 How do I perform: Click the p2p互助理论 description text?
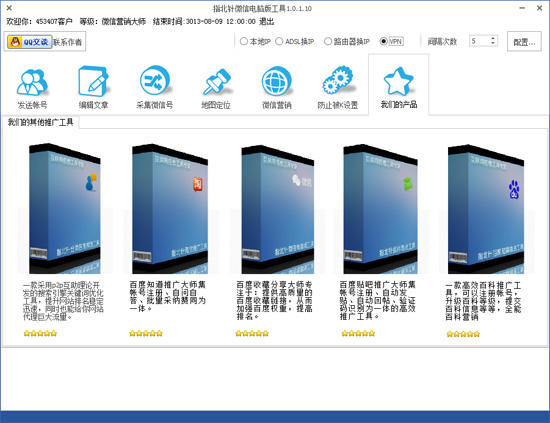(x=63, y=301)
